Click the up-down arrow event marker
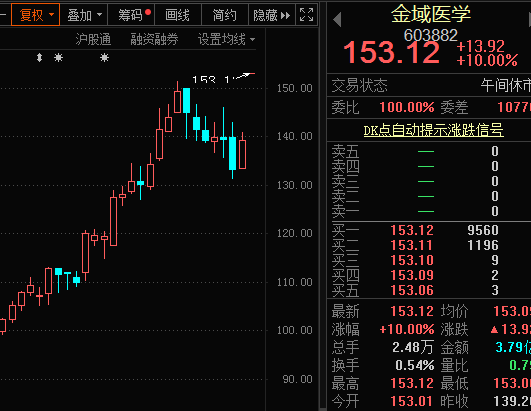The width and height of the screenshot is (531, 411). pos(40,58)
